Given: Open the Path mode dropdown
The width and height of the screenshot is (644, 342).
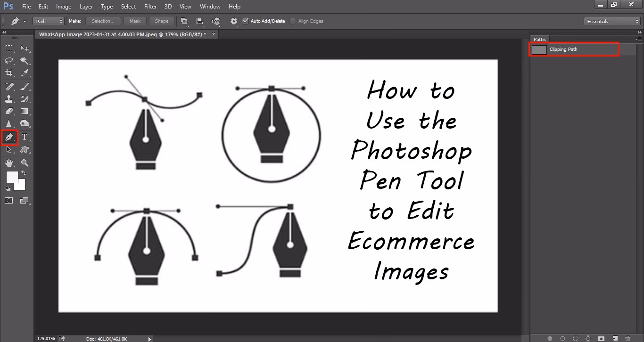Looking at the screenshot, I should pos(48,21).
